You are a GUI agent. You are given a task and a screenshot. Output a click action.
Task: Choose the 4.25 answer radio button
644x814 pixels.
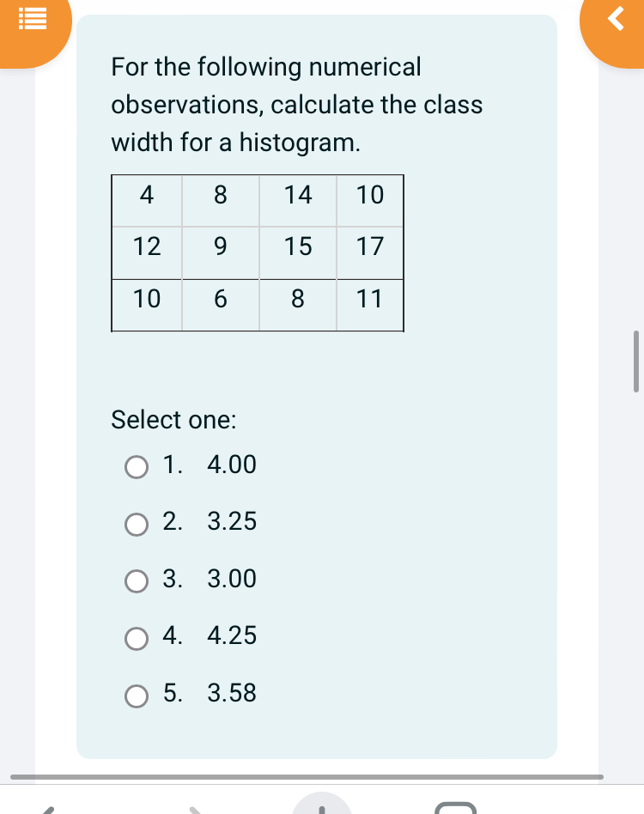point(137,639)
